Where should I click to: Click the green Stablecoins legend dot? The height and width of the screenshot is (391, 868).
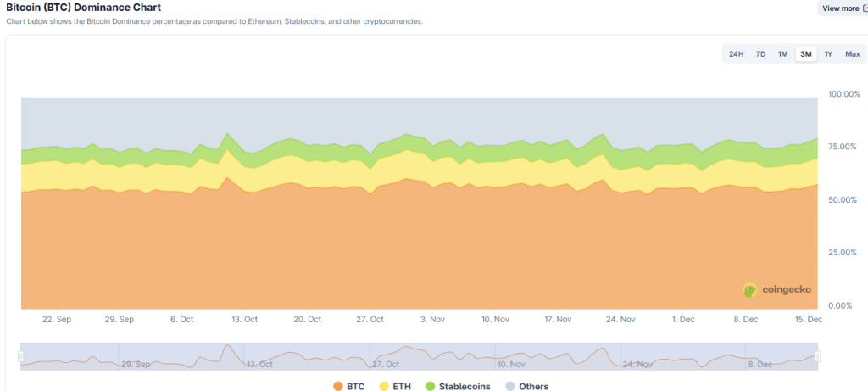coord(431,386)
